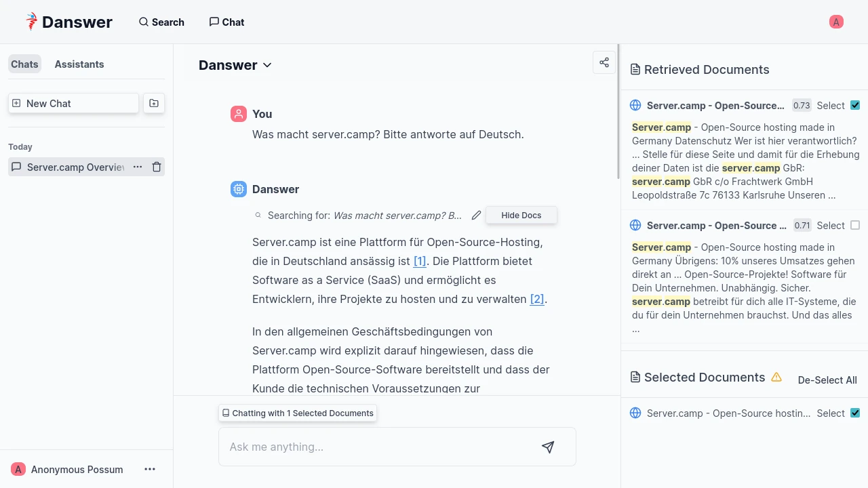Open second retrieved document titled Server.camp - Open-Source
The image size is (868, 488).
717,225
